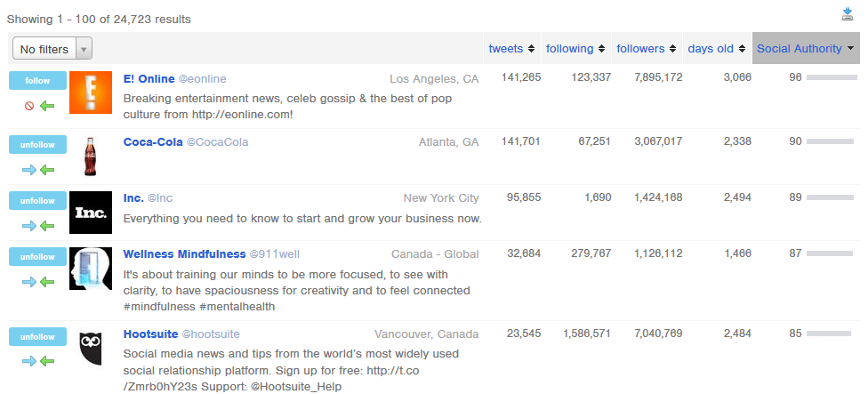Click the blue arrow in Coca-Cola row
Viewport: 868px width, 394px height.
pos(29,170)
